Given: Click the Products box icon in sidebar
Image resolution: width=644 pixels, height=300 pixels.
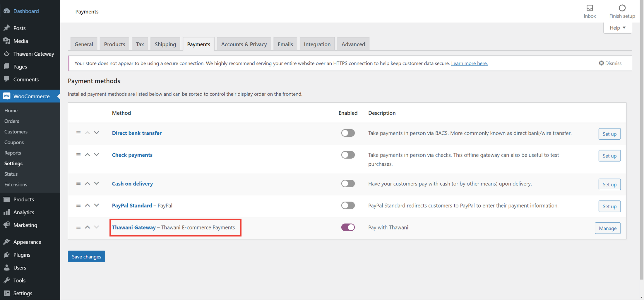Looking at the screenshot, I should pyautogui.click(x=7, y=199).
